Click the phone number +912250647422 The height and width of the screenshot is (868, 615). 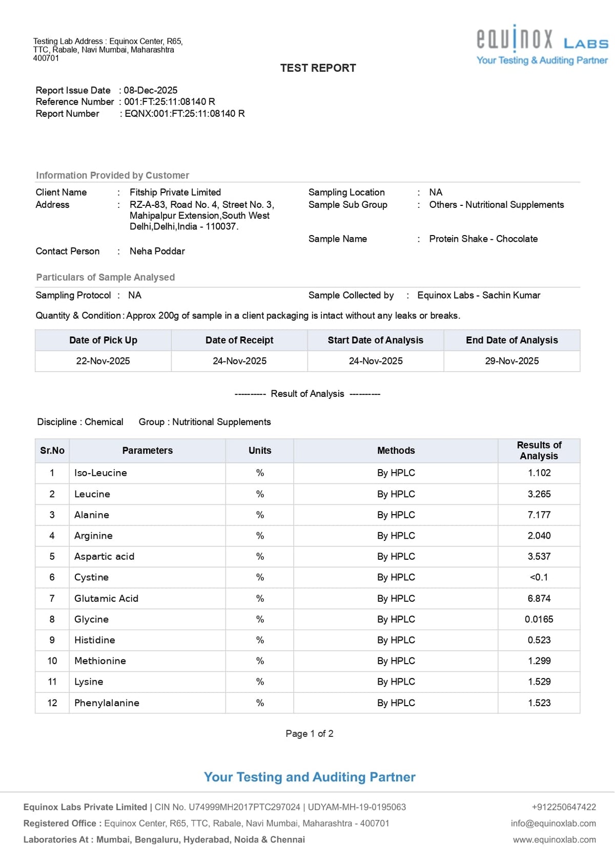(564, 807)
